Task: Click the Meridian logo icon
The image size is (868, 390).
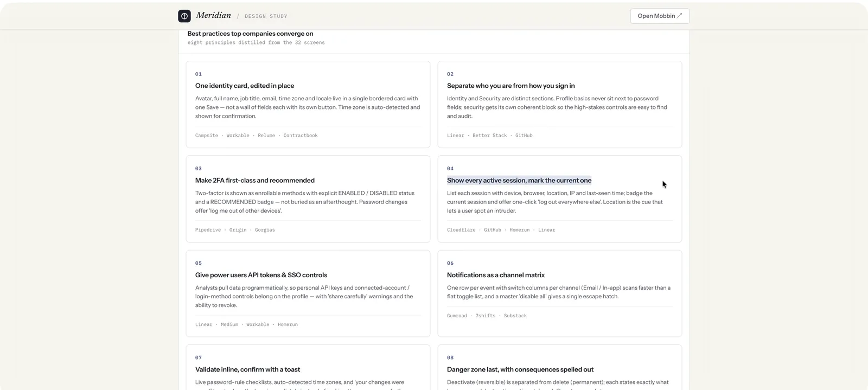Action: coord(184,16)
